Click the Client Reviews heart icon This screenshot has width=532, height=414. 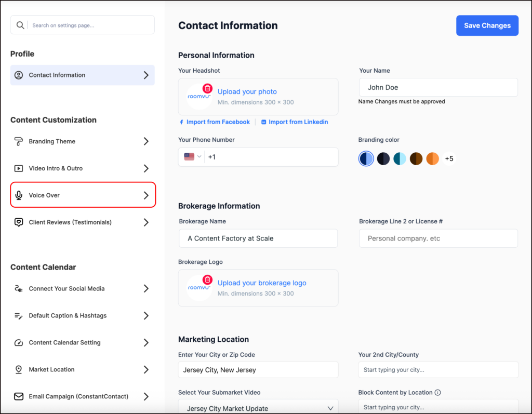[x=19, y=222]
